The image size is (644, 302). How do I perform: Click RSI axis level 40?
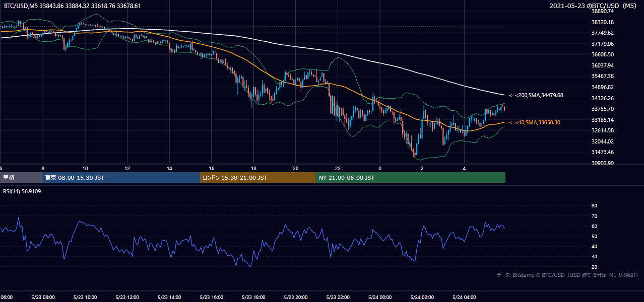click(594, 246)
